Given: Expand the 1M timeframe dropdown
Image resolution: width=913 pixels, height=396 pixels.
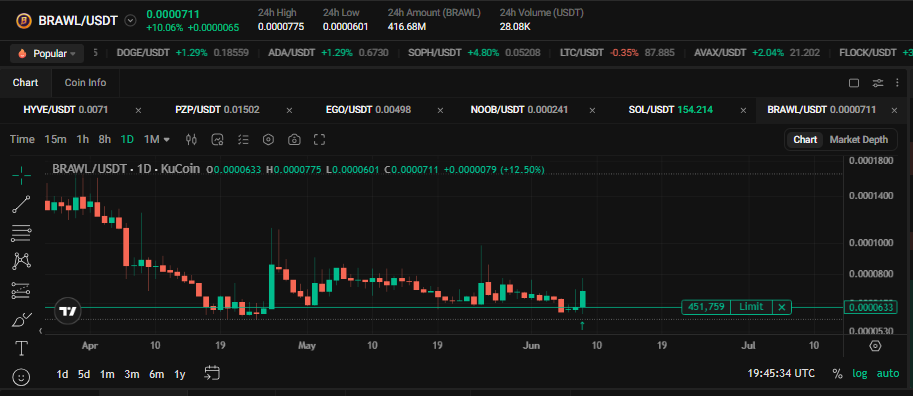Looking at the screenshot, I should [x=157, y=140].
